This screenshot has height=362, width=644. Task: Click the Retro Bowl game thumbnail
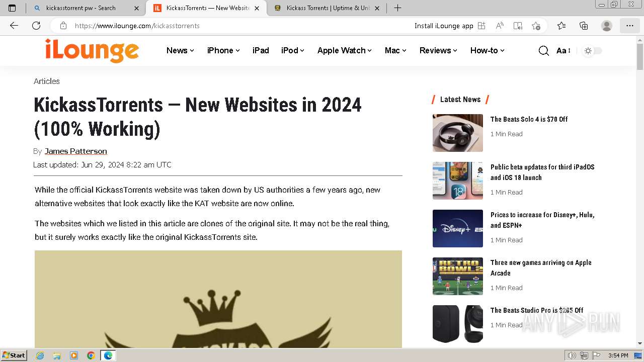point(458,276)
